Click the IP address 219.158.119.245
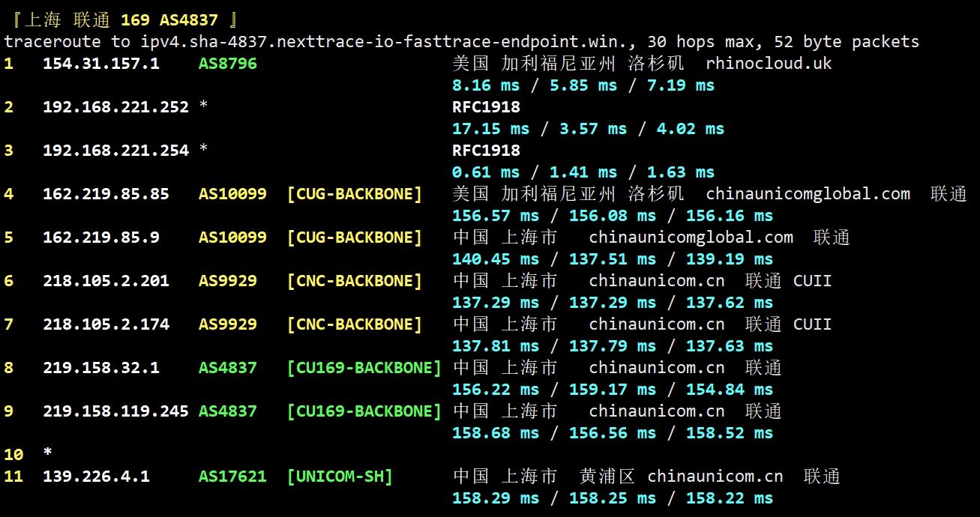This screenshot has height=517, width=980. coord(115,411)
